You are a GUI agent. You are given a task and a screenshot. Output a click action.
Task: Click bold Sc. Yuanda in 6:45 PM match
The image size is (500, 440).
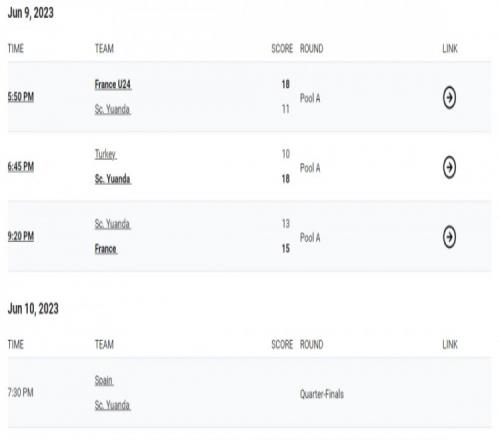(x=113, y=179)
